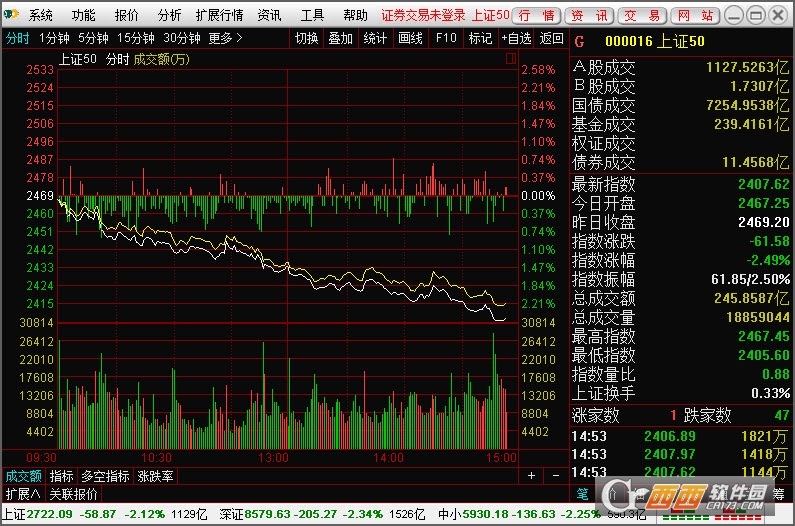Click the 行情 button
This screenshot has width=795, height=526.
pyautogui.click(x=537, y=16)
